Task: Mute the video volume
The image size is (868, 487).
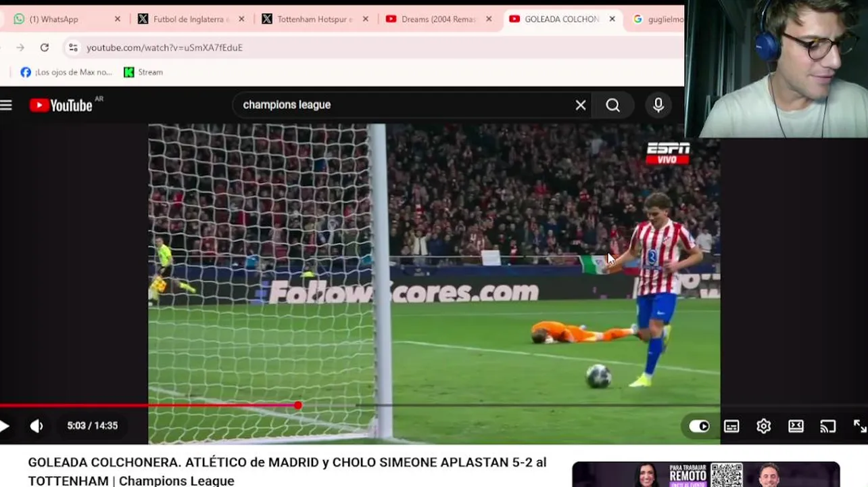Action: 37,425
